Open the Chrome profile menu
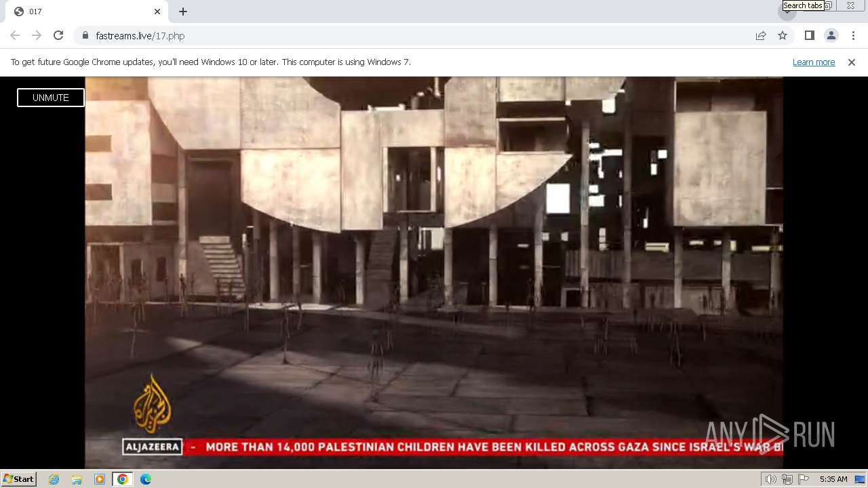The height and width of the screenshot is (488, 868). point(831,35)
